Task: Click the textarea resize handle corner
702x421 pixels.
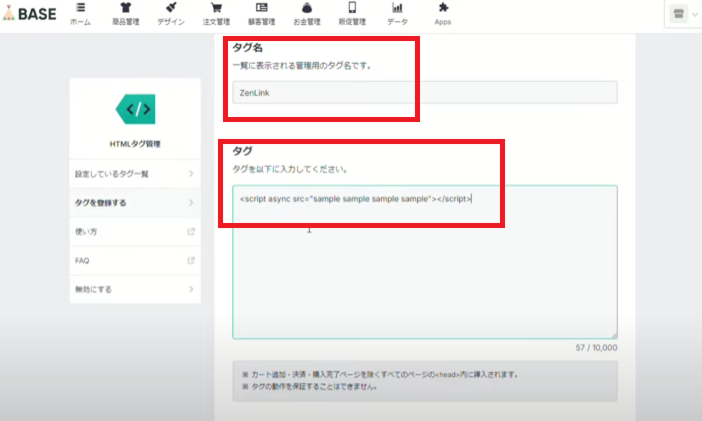Action: click(614, 335)
